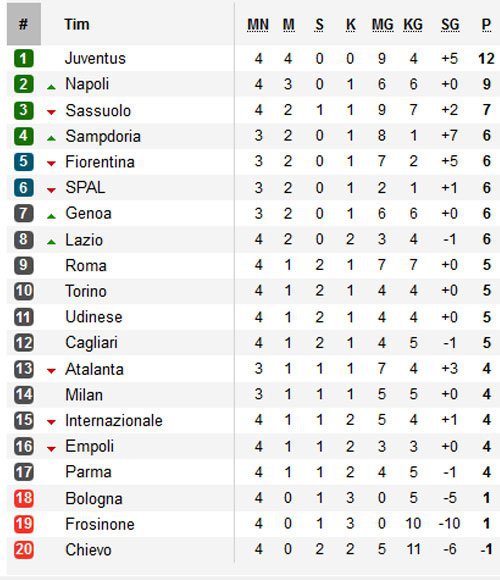Click the P points column header
The height and width of the screenshot is (580, 500).
pyautogui.click(x=486, y=25)
